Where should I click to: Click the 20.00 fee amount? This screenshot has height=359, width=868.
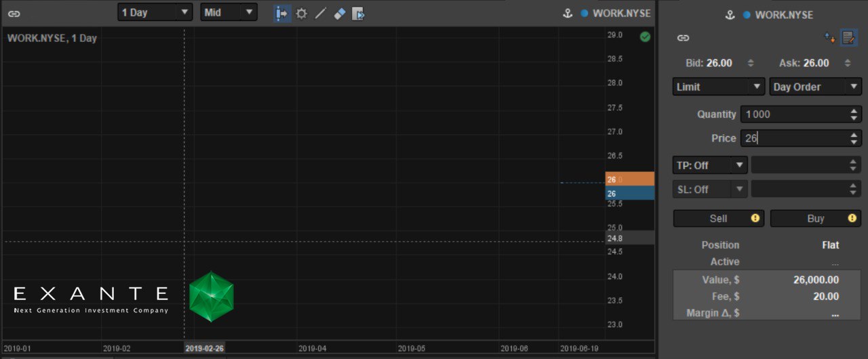[826, 297]
